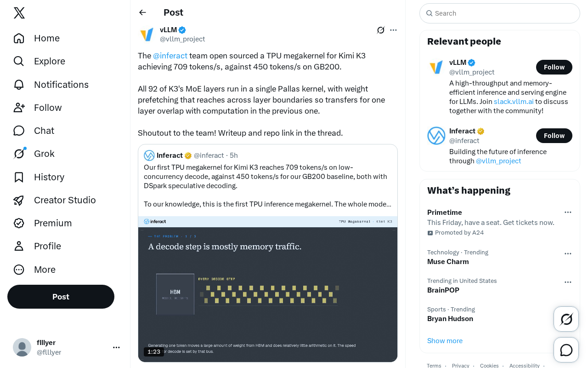Open History bookmark item
This screenshot has width=588, height=368.
(39, 177)
